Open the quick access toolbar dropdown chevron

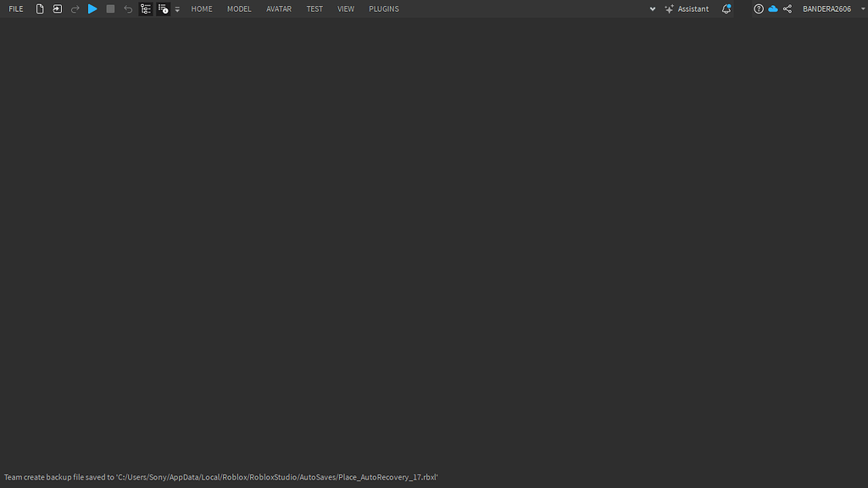coord(176,10)
